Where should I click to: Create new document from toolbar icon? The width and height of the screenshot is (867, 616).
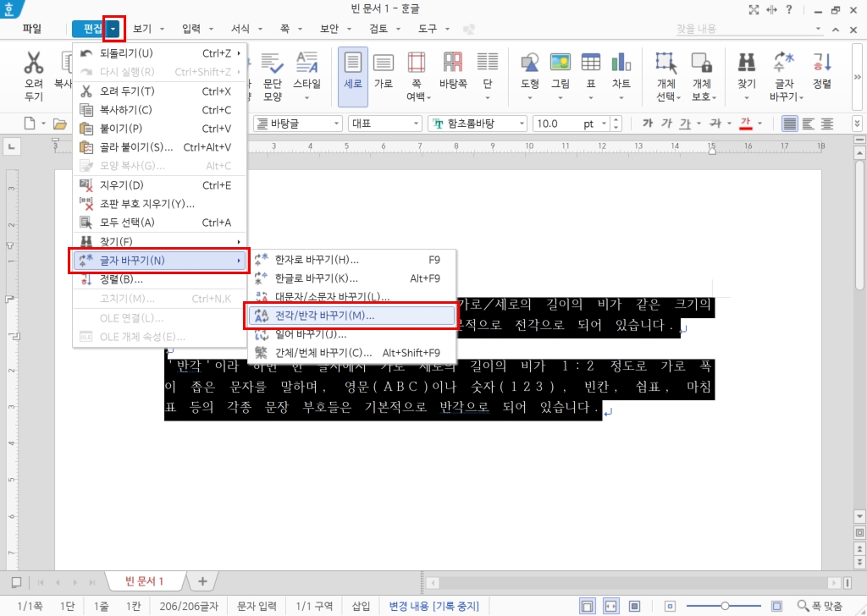[30, 124]
